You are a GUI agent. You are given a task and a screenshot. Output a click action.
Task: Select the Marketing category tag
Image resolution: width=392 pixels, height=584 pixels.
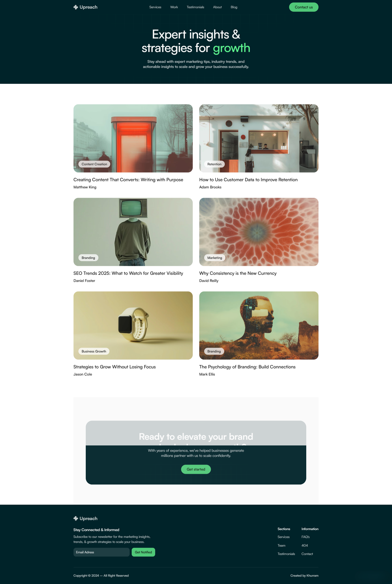pyautogui.click(x=215, y=258)
